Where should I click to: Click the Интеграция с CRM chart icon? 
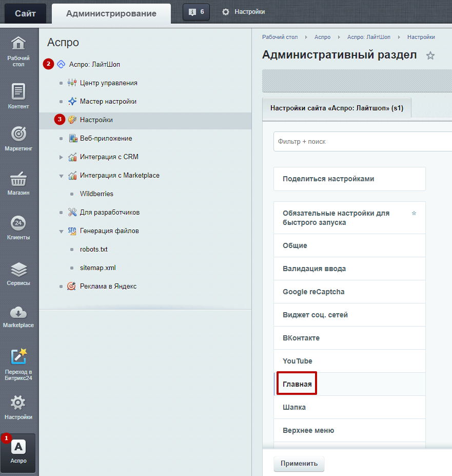pos(72,157)
